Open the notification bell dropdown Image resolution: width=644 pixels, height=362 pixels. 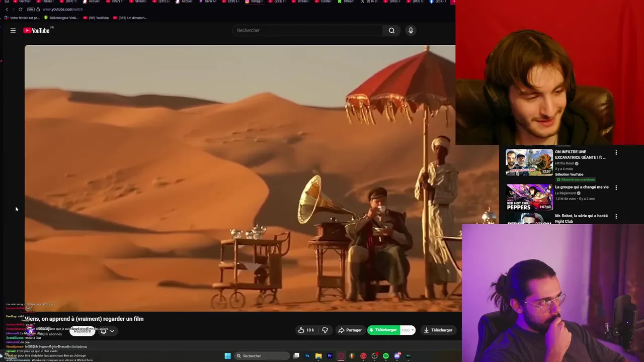107,331
